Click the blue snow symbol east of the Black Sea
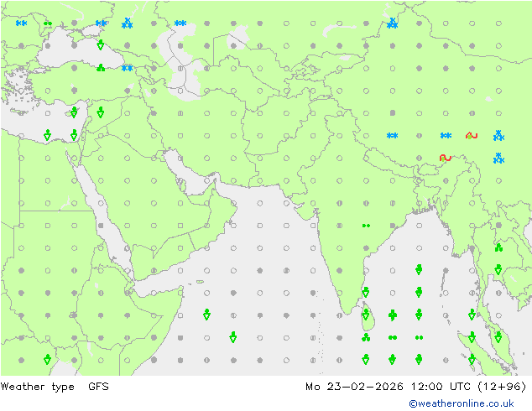Screen dimensions: 532x411 coord(127,68)
